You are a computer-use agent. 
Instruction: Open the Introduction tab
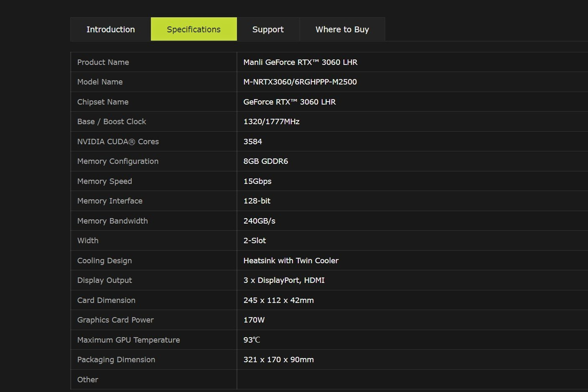(x=111, y=29)
